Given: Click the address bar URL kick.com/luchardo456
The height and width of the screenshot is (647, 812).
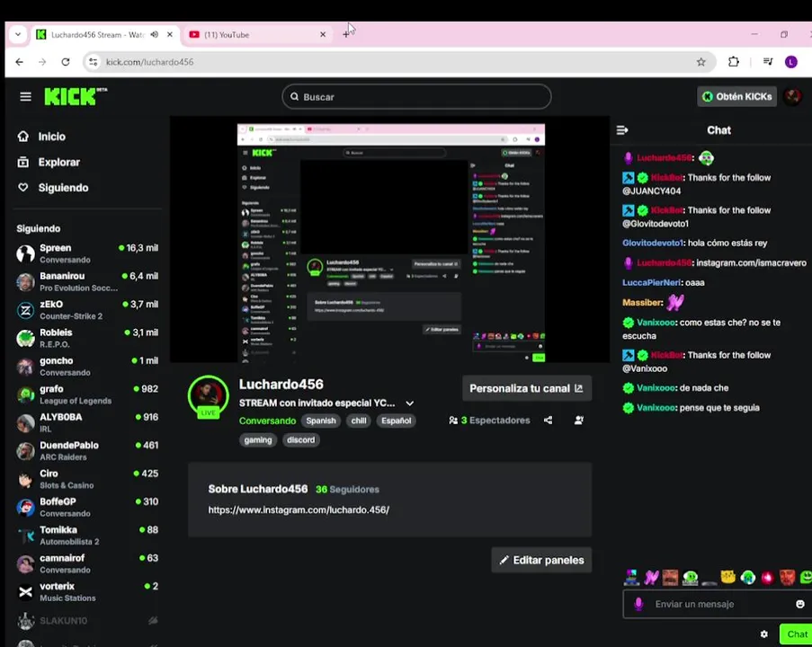Looking at the screenshot, I should tap(149, 62).
